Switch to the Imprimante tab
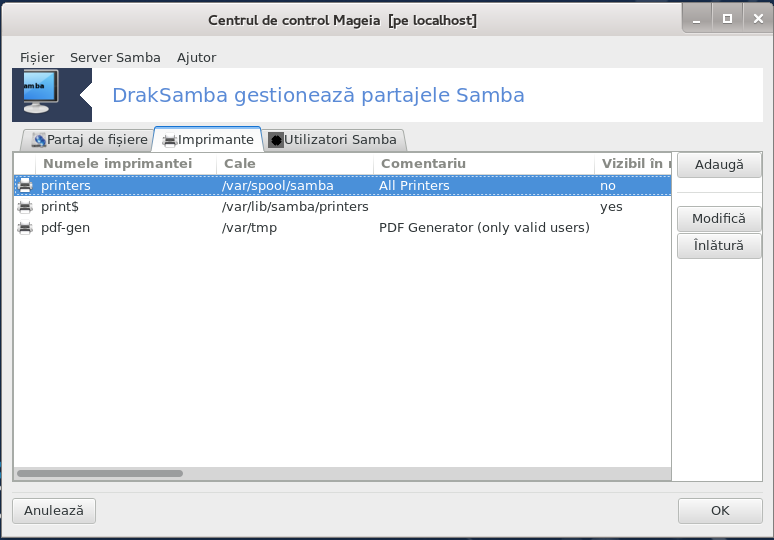 (x=208, y=140)
